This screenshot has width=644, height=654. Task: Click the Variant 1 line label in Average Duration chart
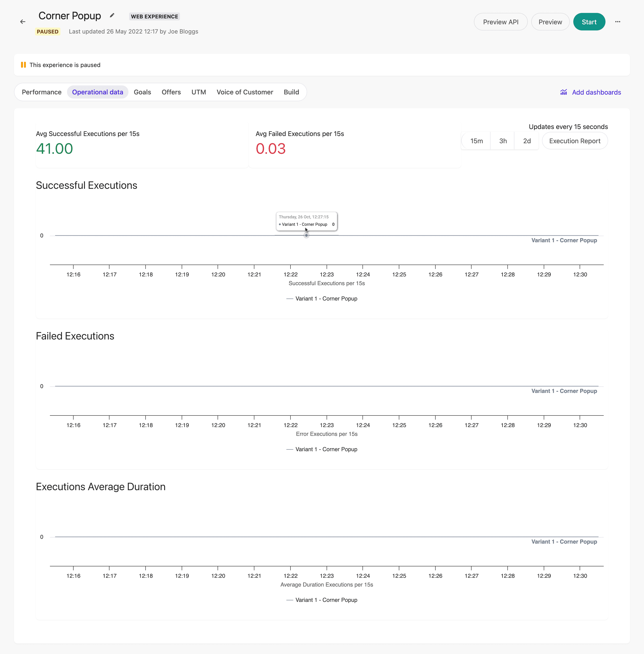(564, 542)
